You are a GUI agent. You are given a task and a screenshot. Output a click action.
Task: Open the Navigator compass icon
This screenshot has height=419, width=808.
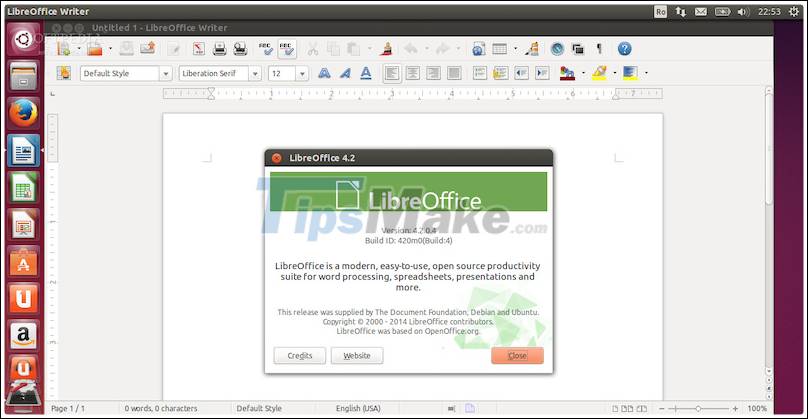(557, 48)
